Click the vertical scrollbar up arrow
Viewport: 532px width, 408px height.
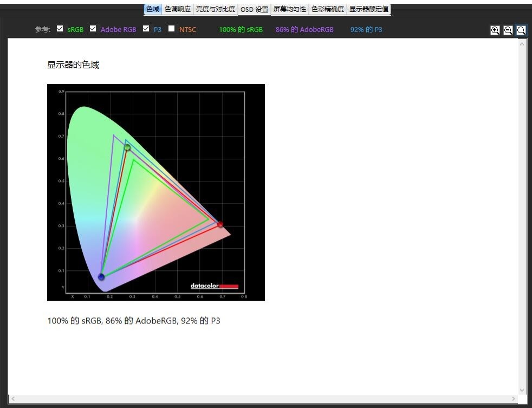(x=522, y=43)
